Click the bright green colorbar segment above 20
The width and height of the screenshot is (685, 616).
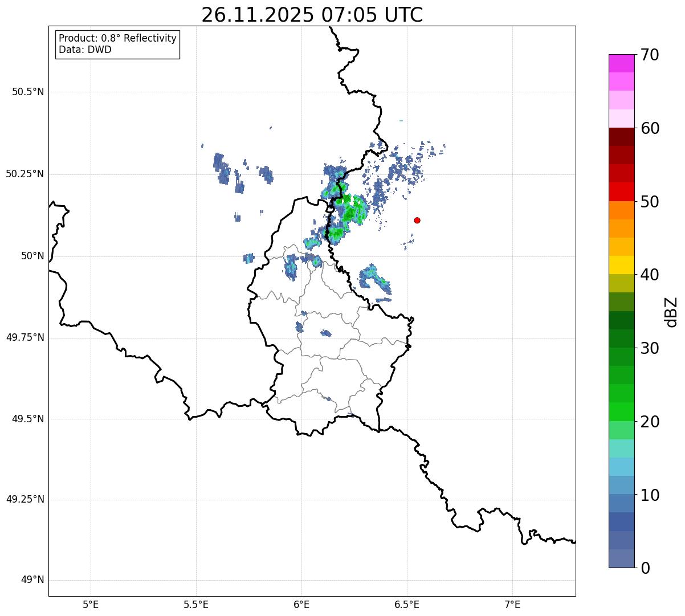(621, 411)
